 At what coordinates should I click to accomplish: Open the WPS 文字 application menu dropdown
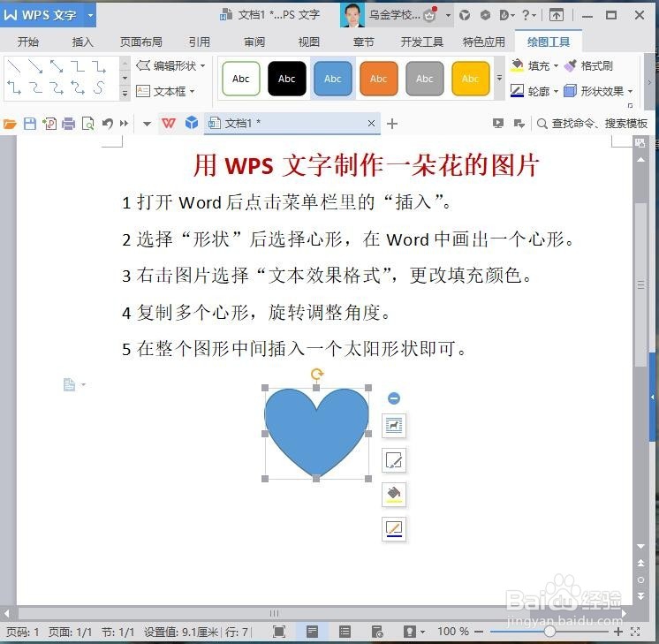pos(90,15)
